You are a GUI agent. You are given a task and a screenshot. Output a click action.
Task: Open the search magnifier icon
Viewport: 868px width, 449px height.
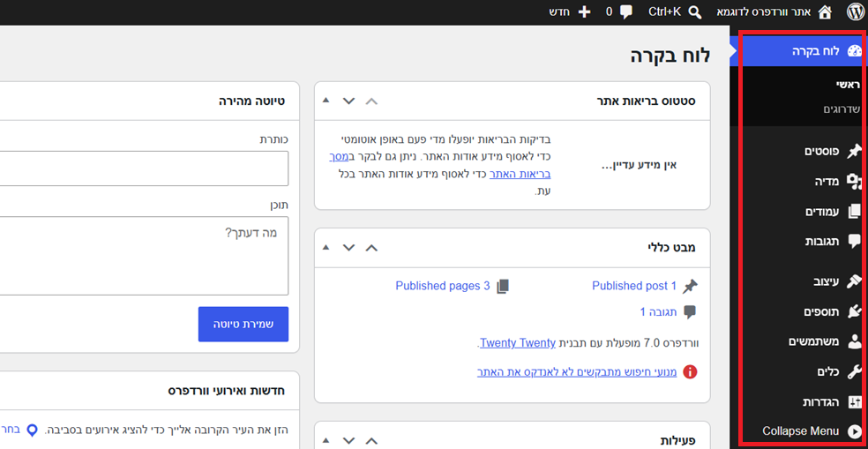pyautogui.click(x=694, y=12)
